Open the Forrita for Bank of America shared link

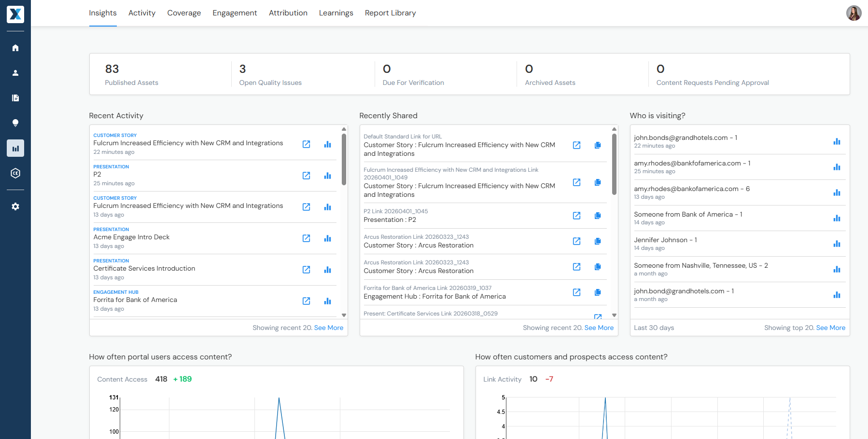(x=576, y=292)
